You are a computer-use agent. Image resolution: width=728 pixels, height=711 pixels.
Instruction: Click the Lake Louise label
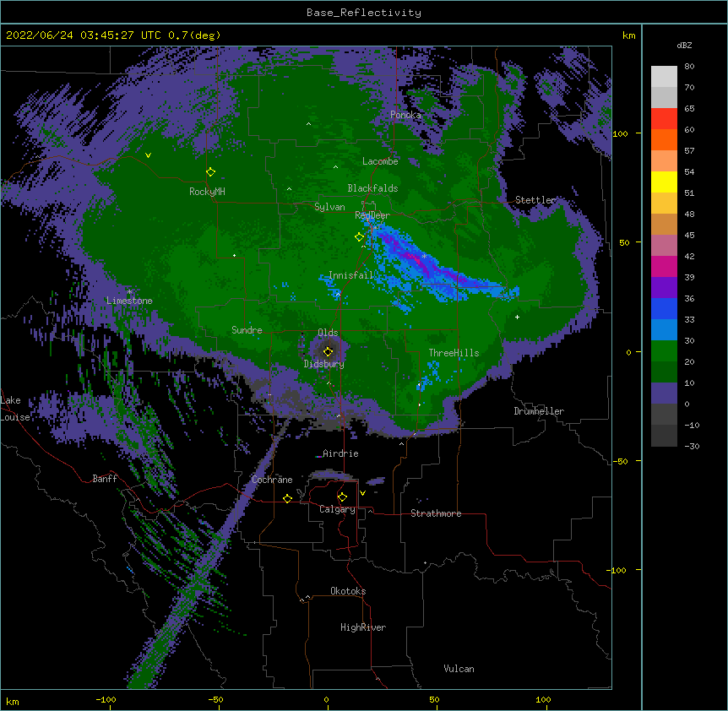(15, 409)
